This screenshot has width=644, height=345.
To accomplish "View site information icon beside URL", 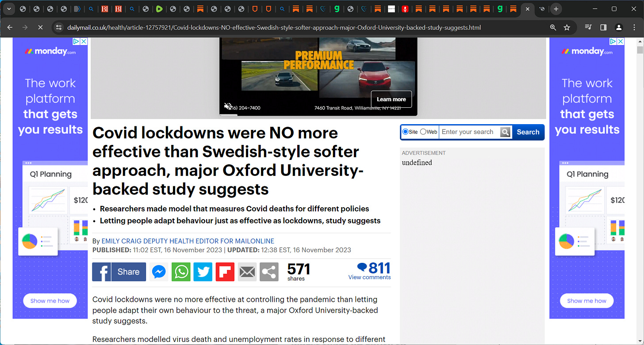I will click(x=58, y=27).
